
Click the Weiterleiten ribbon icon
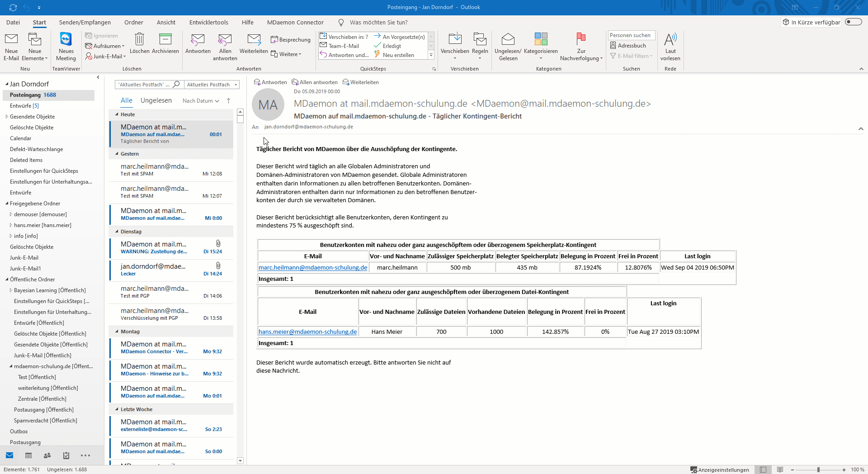coord(254,41)
